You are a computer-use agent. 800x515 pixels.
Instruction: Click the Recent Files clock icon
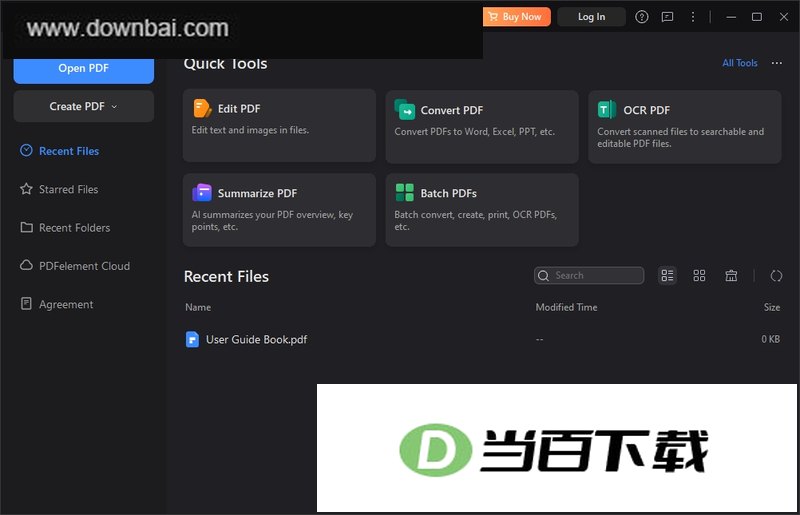click(26, 151)
